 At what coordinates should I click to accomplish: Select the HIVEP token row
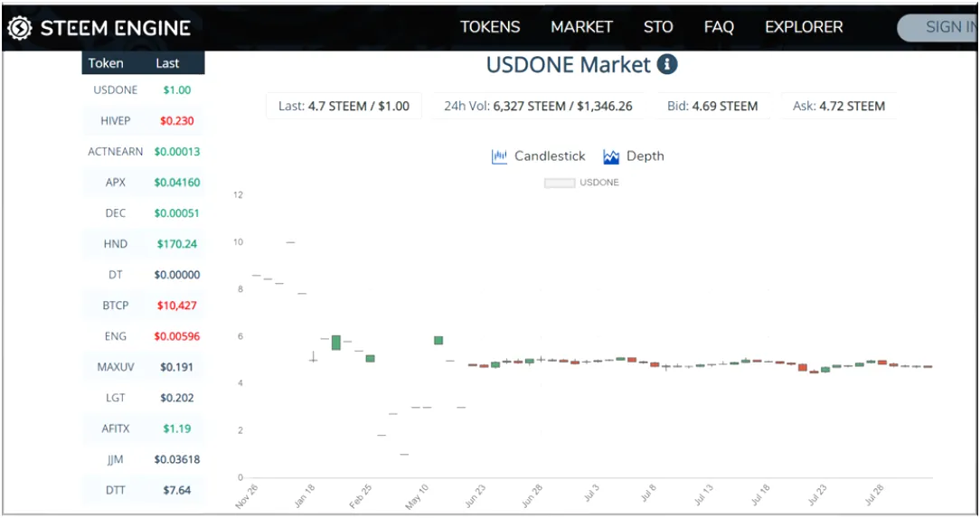point(143,120)
